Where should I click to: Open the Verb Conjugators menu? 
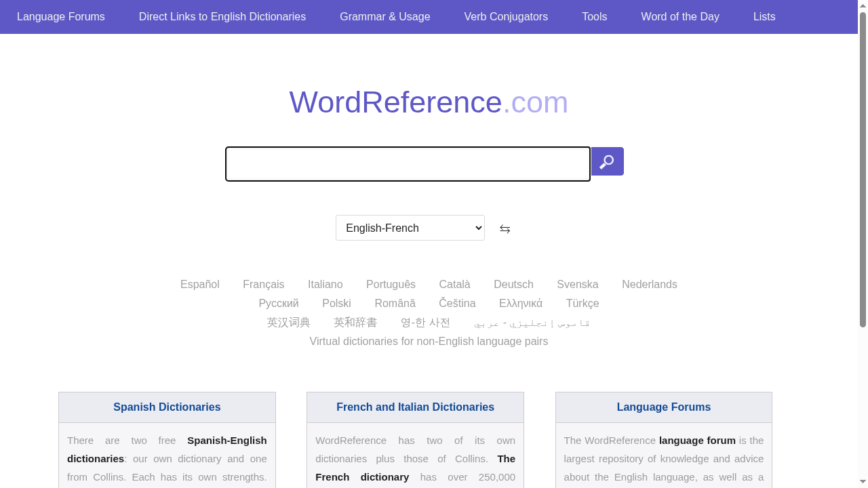click(x=505, y=16)
